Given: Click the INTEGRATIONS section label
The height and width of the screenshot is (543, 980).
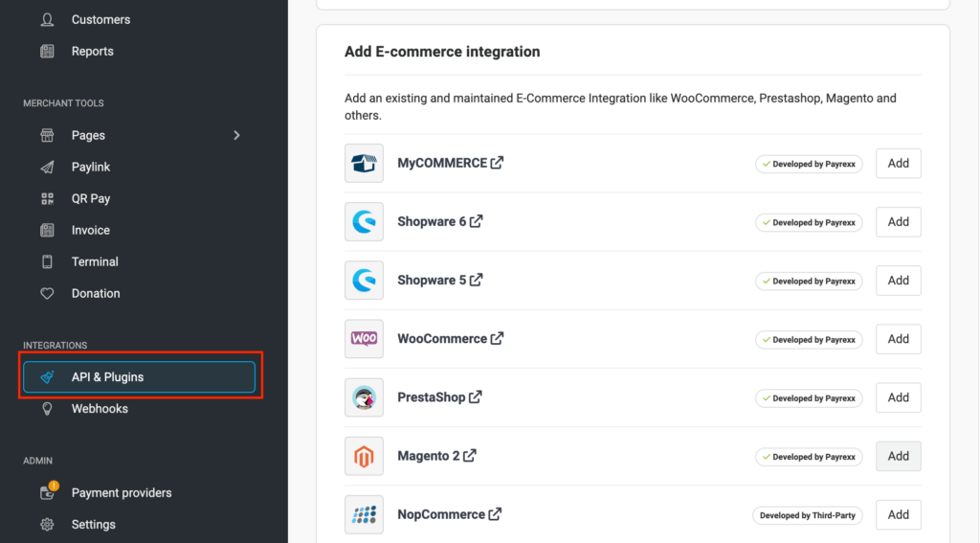Looking at the screenshot, I should [55, 346].
